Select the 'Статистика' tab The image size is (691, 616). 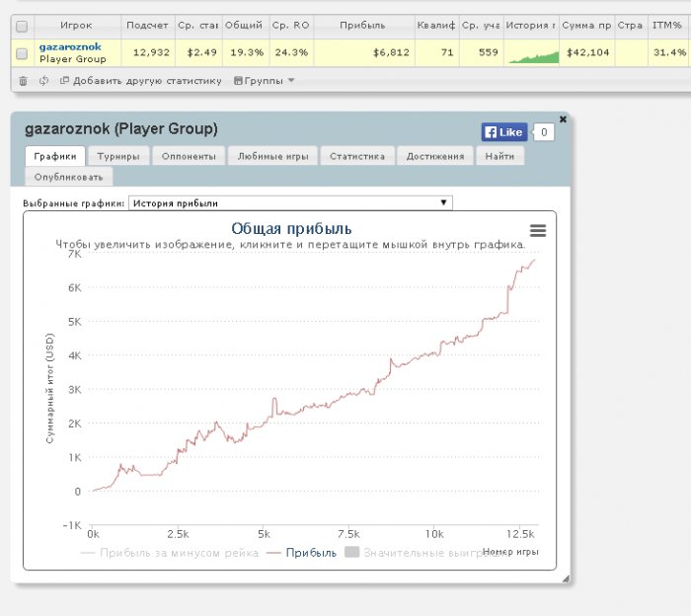(356, 156)
